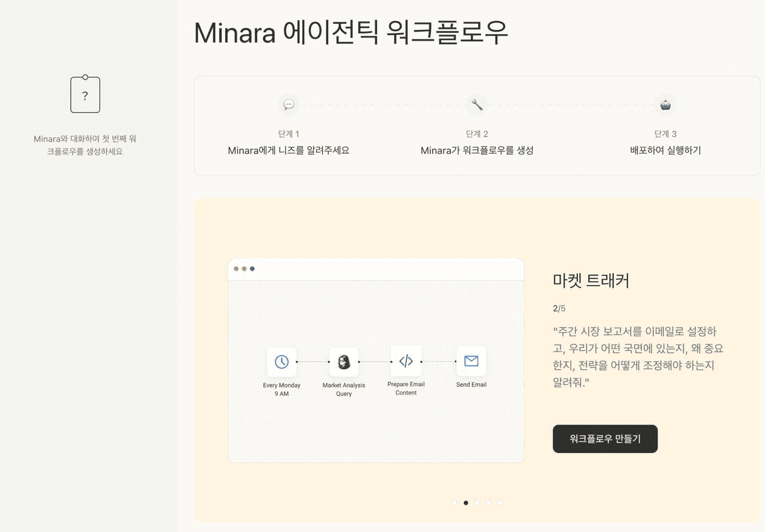Click the Minara에게 니즈를 알려주세요 step label
The image size is (765, 532).
point(289,151)
